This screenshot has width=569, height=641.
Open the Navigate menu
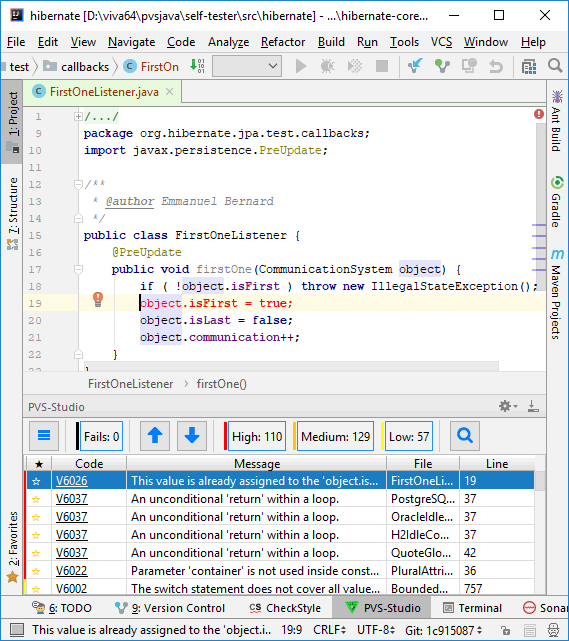[x=131, y=42]
